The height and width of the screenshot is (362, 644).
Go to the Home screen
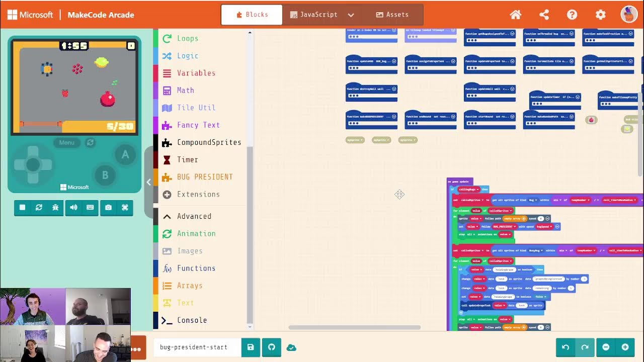click(516, 15)
